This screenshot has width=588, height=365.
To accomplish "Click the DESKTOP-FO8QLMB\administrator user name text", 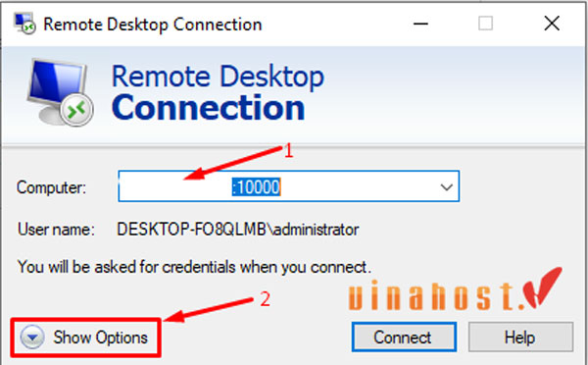I will (238, 230).
